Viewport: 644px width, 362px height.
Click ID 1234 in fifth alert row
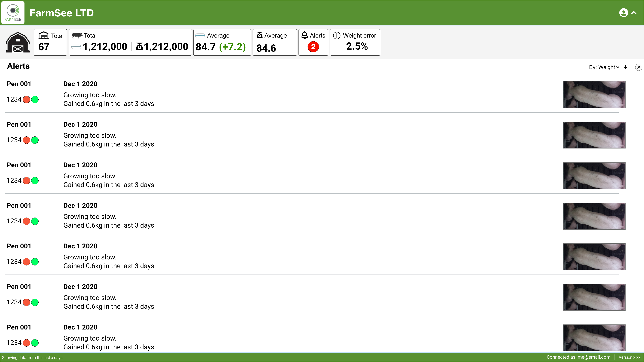click(14, 262)
